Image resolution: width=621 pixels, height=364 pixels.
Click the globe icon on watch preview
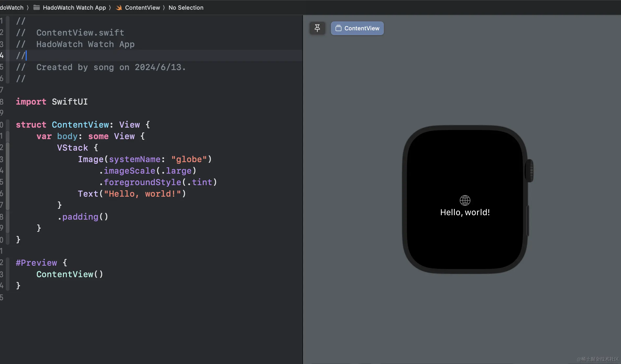[465, 201]
